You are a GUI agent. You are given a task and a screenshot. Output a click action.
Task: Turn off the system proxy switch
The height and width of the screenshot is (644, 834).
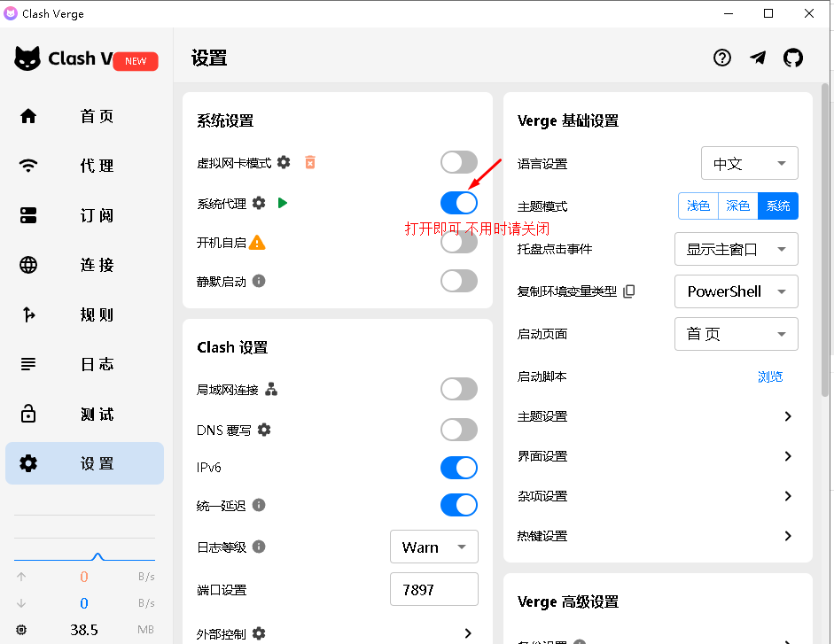[458, 203]
